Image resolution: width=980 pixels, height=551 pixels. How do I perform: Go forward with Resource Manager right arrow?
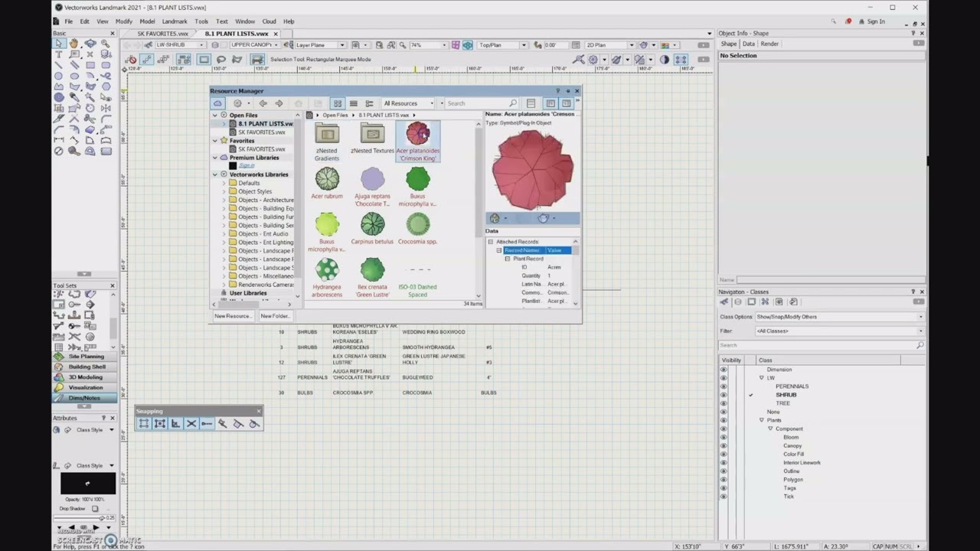(x=279, y=103)
